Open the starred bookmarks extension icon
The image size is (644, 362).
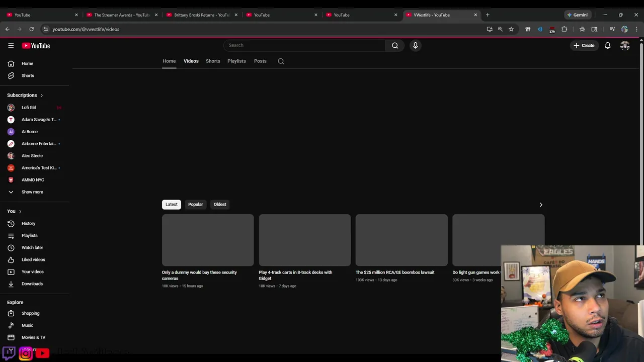pyautogui.click(x=582, y=29)
